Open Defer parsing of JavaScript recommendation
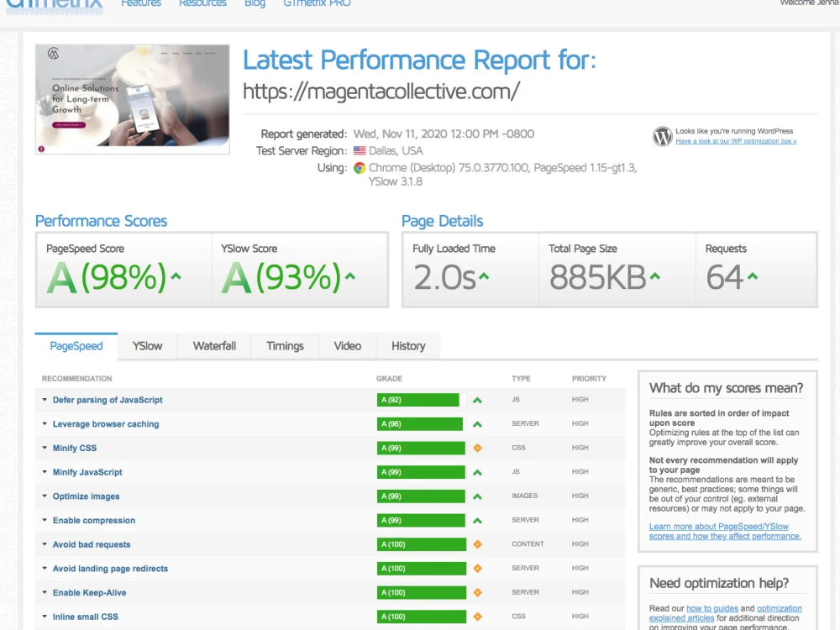 pyautogui.click(x=108, y=400)
